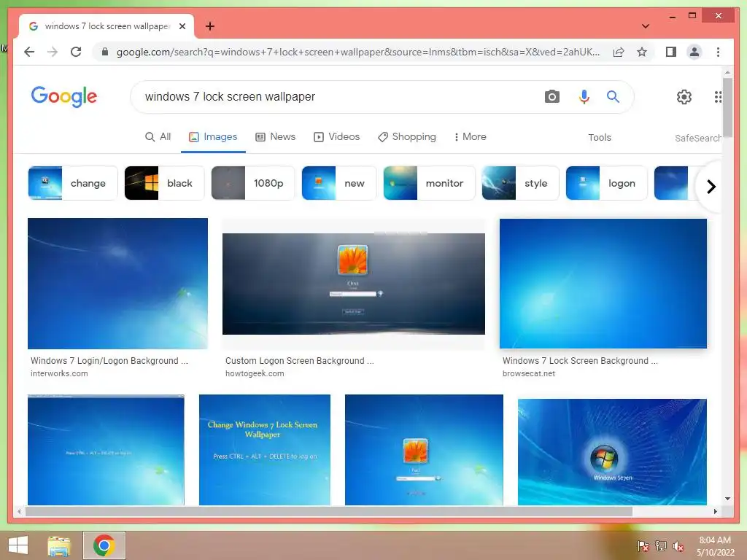Open the 'Change Windows 7 Lock Screen Wallpaper' image

pos(264,449)
